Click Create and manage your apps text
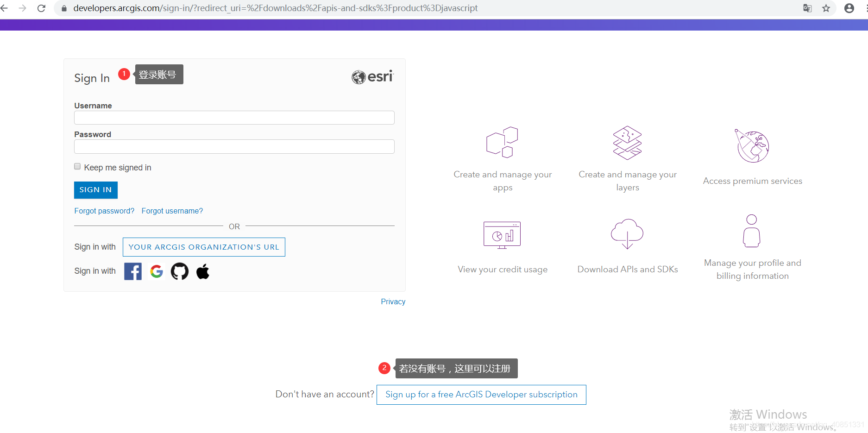 (503, 181)
